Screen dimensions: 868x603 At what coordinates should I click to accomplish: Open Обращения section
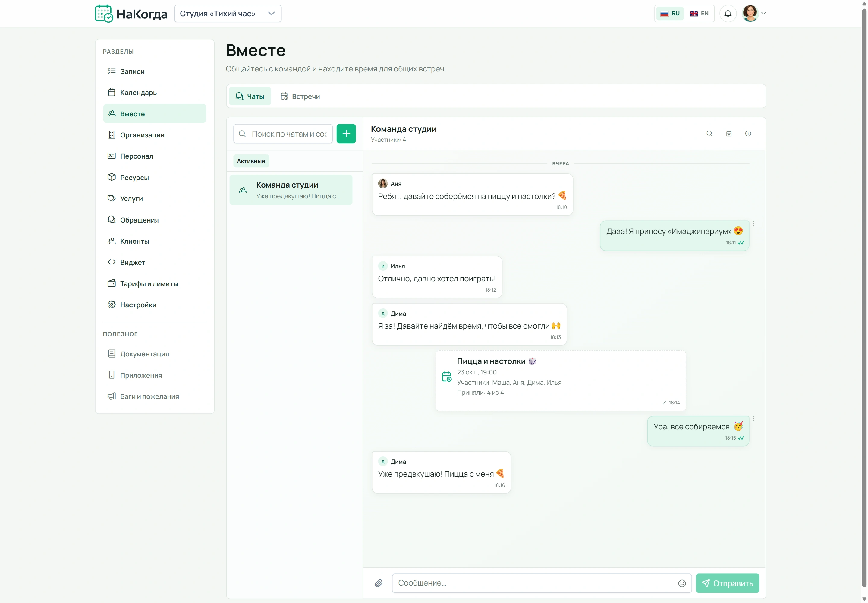pyautogui.click(x=155, y=220)
